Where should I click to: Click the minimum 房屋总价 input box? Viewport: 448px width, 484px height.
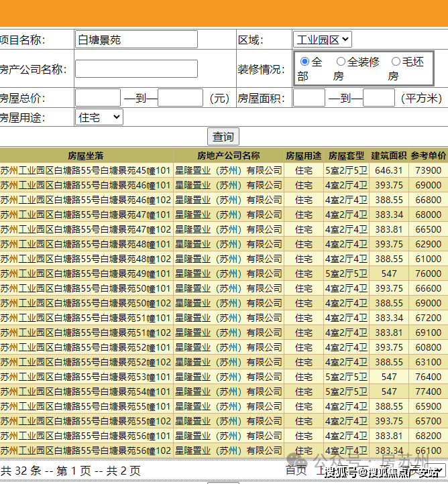(98, 98)
